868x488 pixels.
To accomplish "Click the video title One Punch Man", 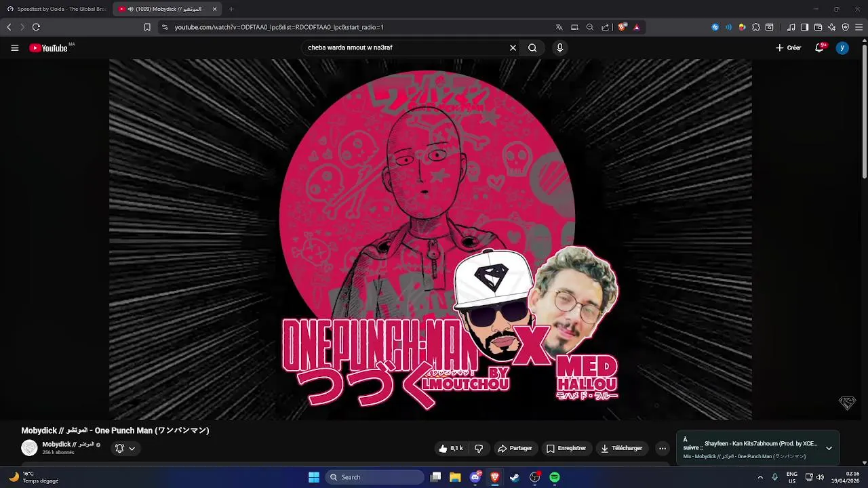I will point(115,430).
